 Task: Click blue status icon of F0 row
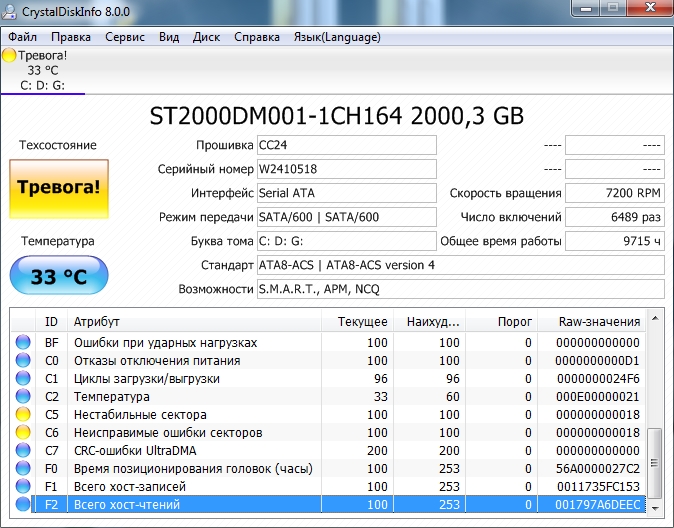point(23,468)
